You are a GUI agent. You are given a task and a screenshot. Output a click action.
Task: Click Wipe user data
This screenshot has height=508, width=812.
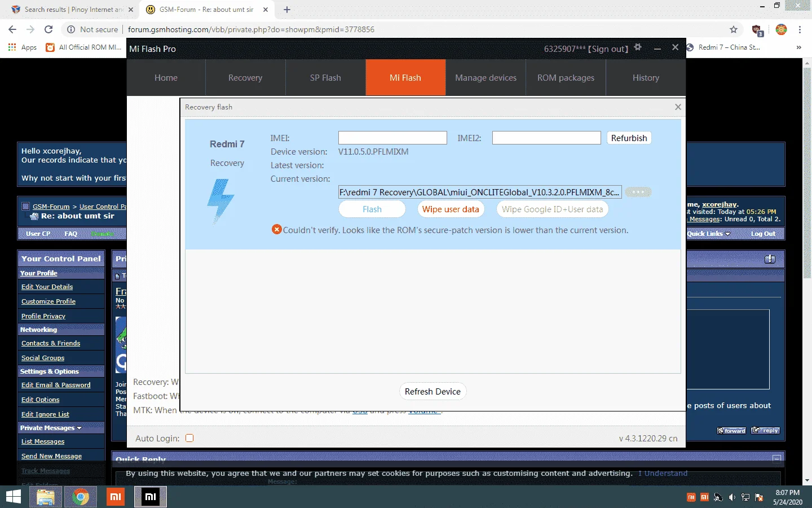tap(451, 209)
